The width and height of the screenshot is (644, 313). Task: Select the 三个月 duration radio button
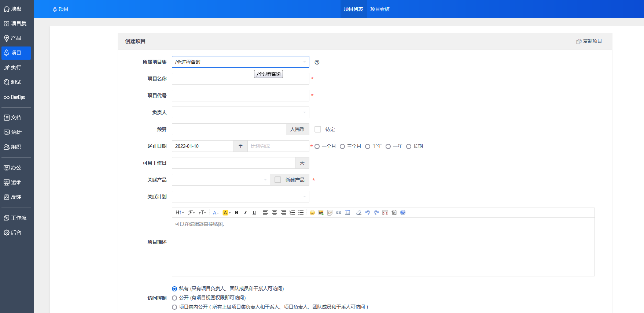342,146
